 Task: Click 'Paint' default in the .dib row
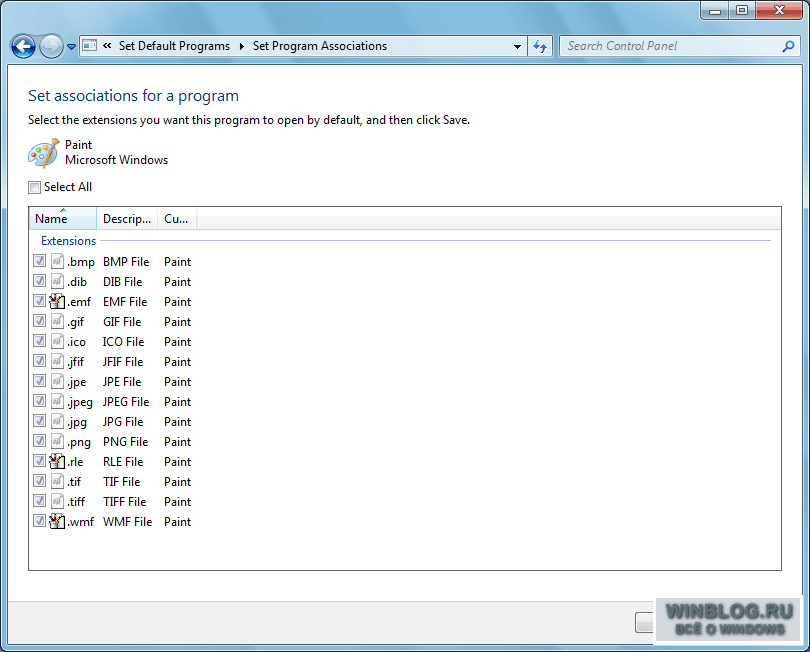pos(178,282)
